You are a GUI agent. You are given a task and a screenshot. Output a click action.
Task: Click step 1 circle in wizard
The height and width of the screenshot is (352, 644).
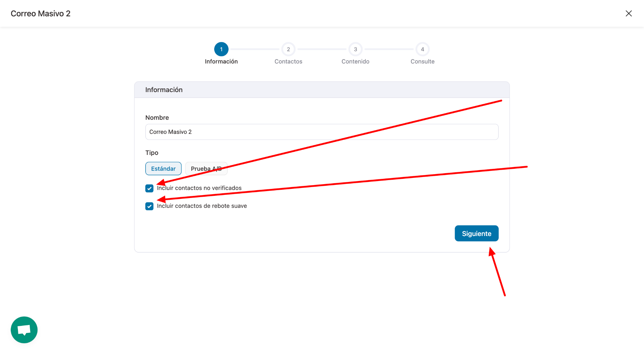[221, 49]
